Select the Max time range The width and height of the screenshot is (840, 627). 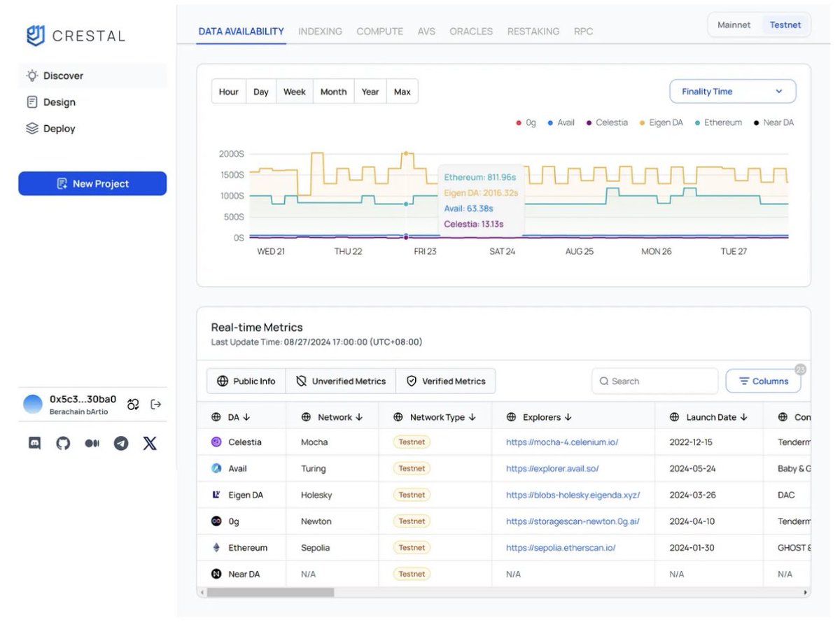click(x=402, y=92)
